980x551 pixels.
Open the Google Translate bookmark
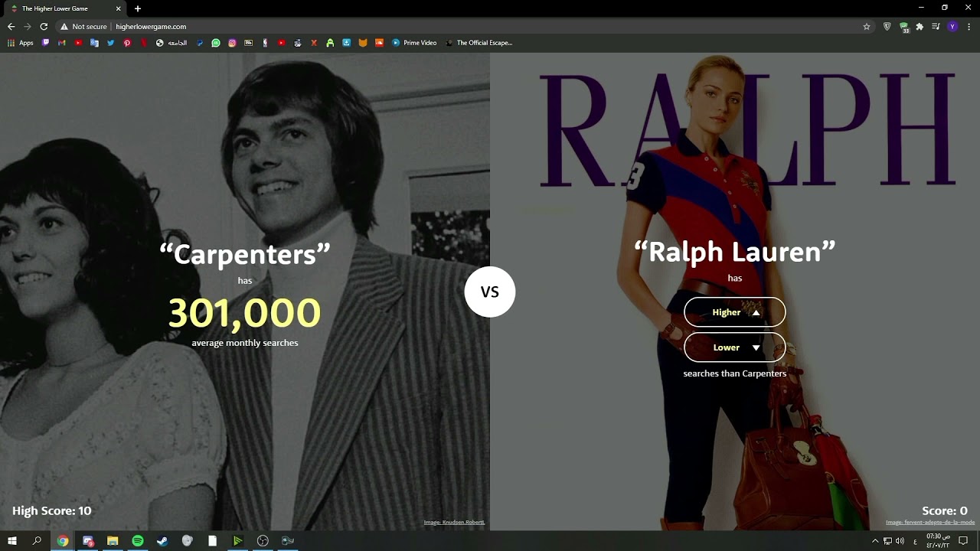[x=94, y=43]
